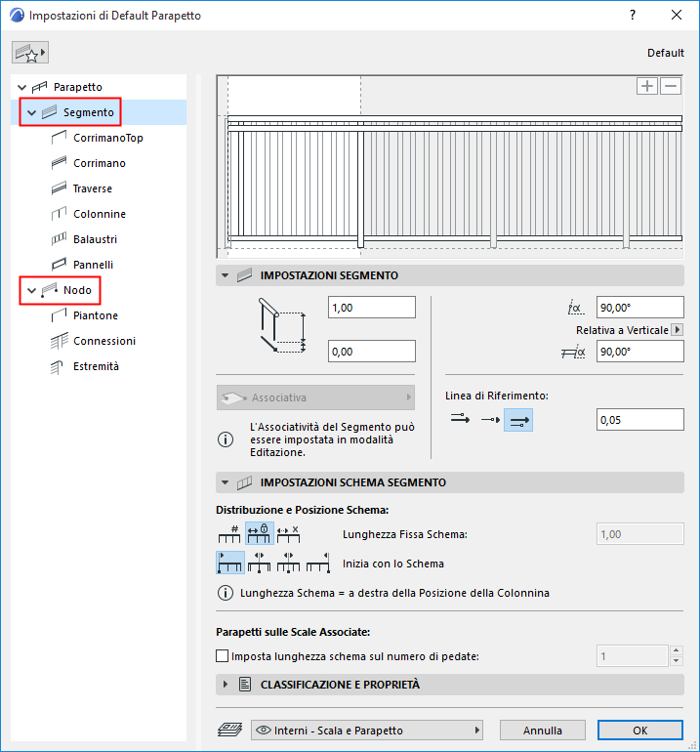Select second center-aligned pattern option
The height and width of the screenshot is (752, 700).
(x=260, y=563)
